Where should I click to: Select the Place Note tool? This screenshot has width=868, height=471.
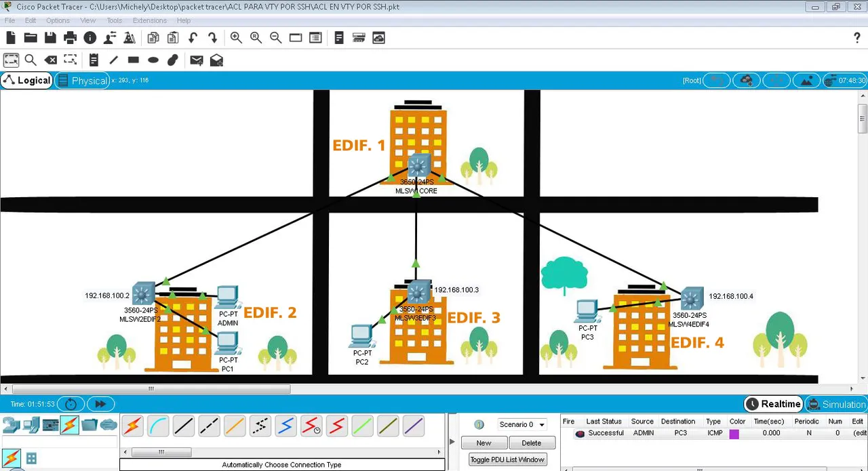tap(94, 60)
